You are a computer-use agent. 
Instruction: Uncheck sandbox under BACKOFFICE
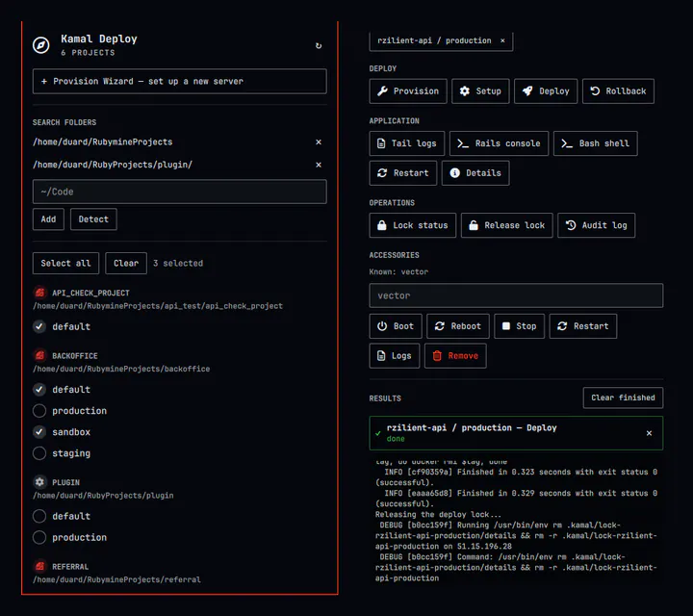point(39,432)
